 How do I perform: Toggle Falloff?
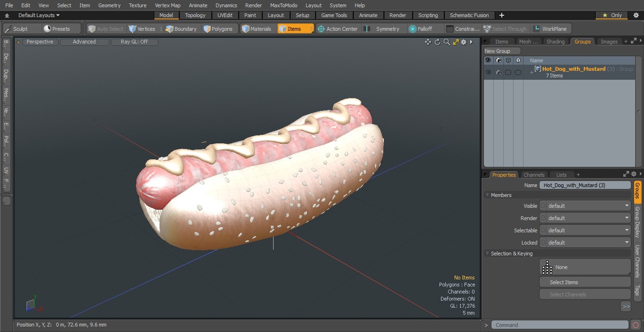pyautogui.click(x=421, y=29)
